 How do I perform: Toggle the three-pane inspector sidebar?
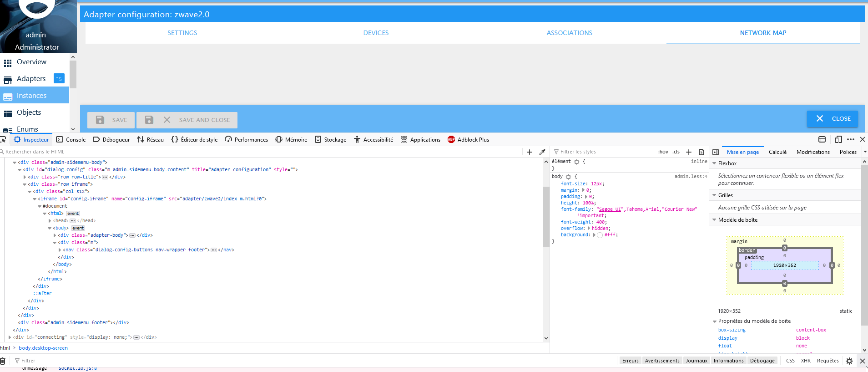point(716,152)
